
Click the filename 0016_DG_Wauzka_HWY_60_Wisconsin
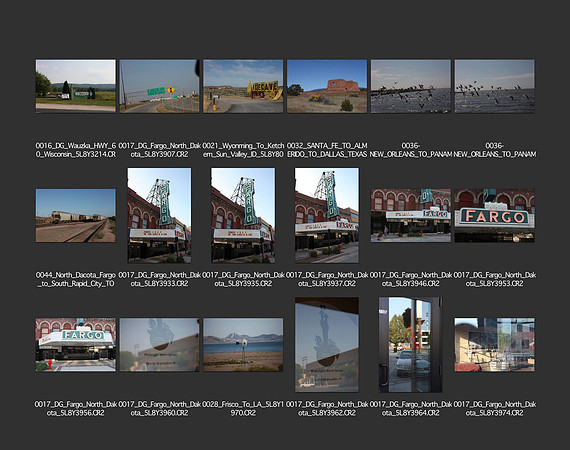(x=76, y=150)
